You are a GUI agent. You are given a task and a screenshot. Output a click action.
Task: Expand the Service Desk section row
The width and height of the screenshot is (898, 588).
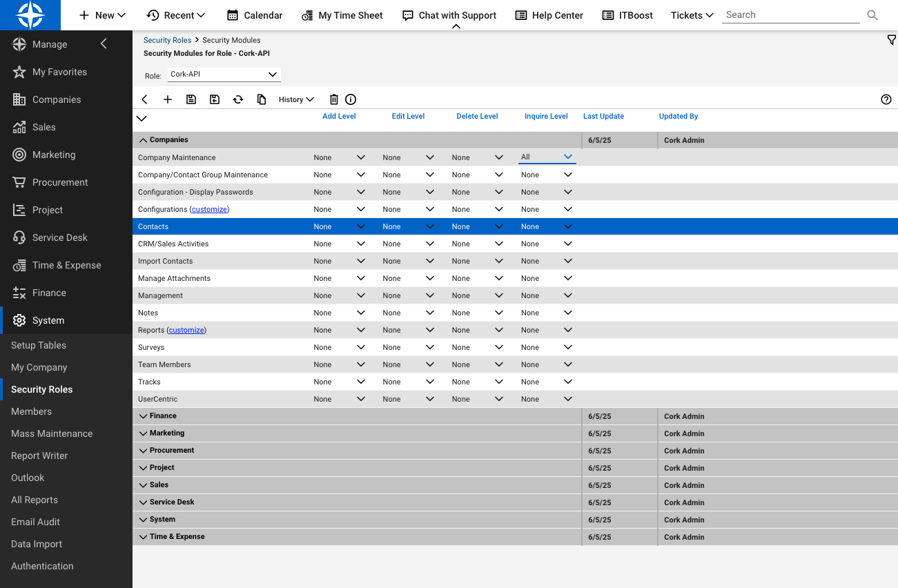point(143,502)
